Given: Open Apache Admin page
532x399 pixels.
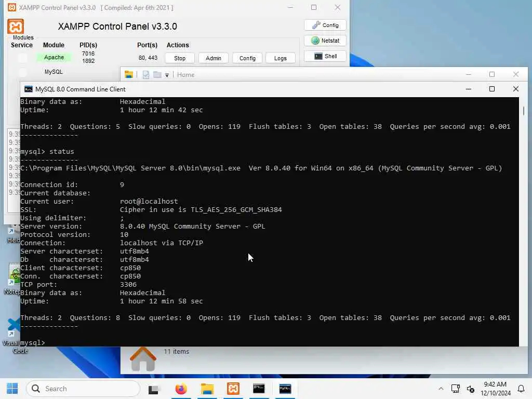Looking at the screenshot, I should pos(213,58).
